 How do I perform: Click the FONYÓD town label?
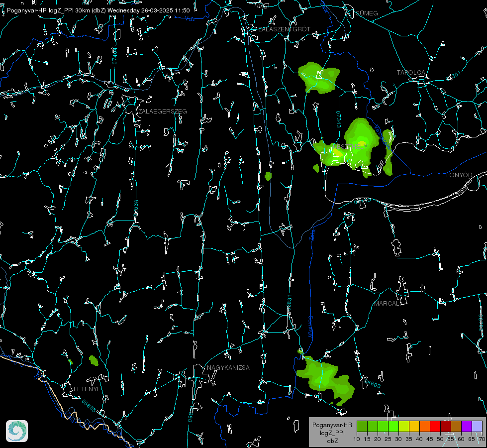click(x=459, y=175)
